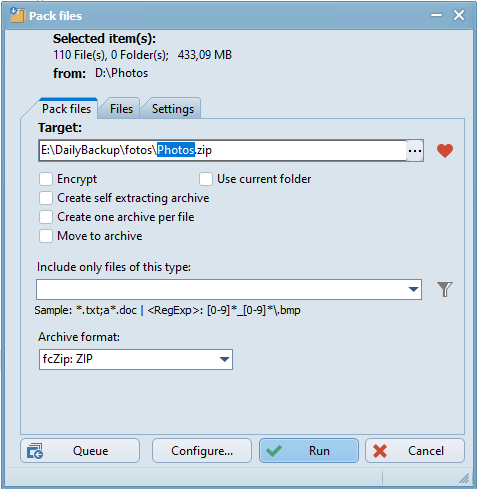The width and height of the screenshot is (477, 489).
Task: Click the funnel filter icon
Action: pyautogui.click(x=445, y=289)
